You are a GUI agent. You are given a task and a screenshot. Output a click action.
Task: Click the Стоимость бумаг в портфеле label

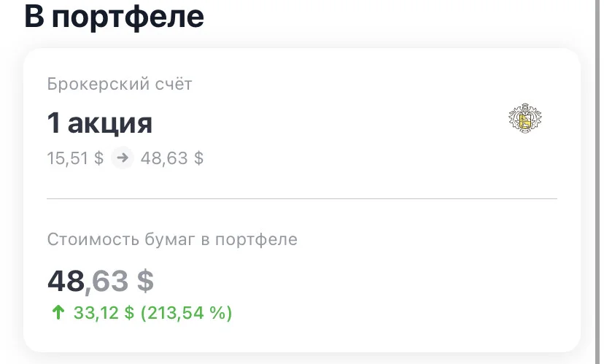172,239
